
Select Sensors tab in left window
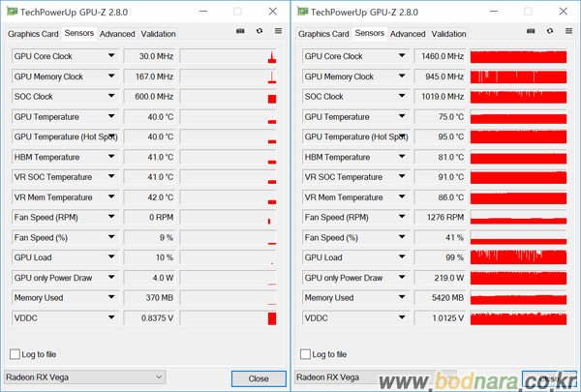point(79,33)
